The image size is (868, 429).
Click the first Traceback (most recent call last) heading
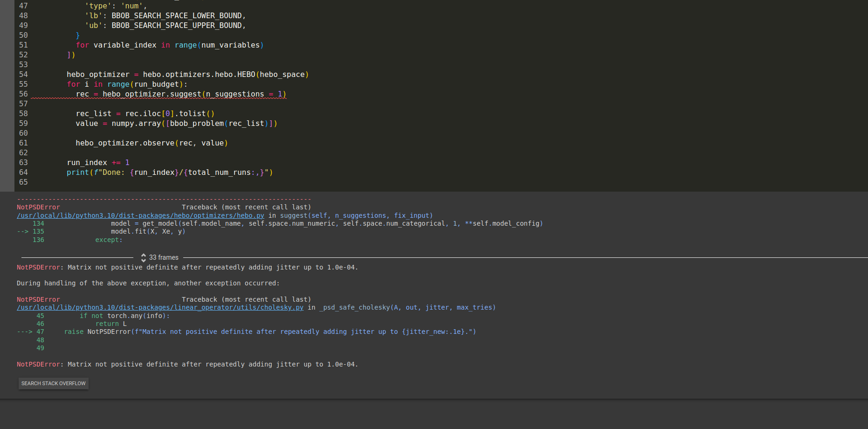click(246, 207)
